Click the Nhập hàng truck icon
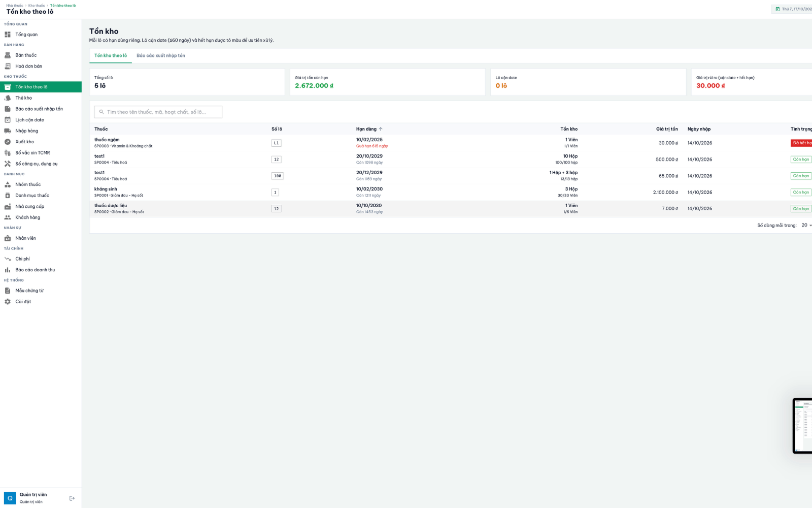Image resolution: width=812 pixels, height=508 pixels. coord(8,131)
